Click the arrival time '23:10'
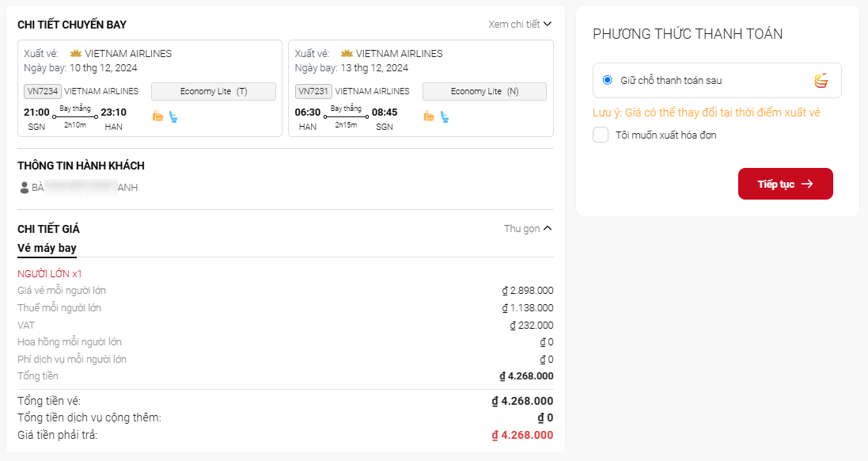 tap(113, 112)
